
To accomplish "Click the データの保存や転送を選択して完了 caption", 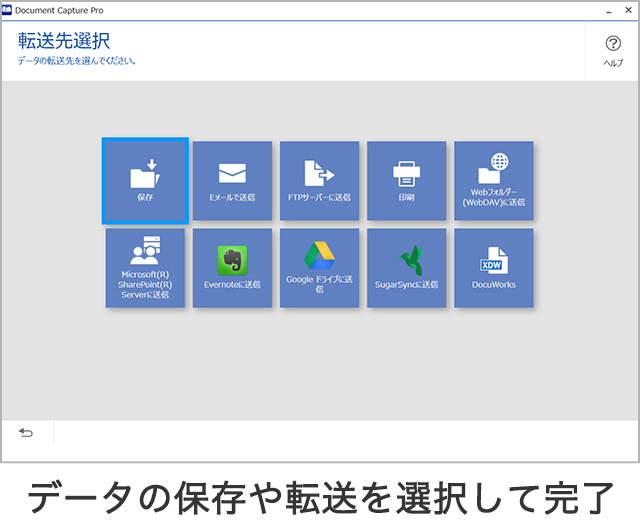I will coord(320,495).
